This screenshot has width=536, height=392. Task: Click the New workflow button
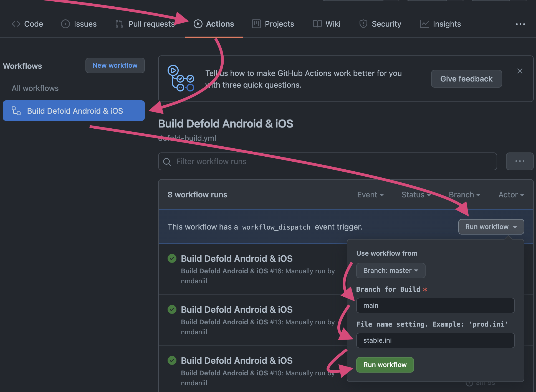pos(115,65)
